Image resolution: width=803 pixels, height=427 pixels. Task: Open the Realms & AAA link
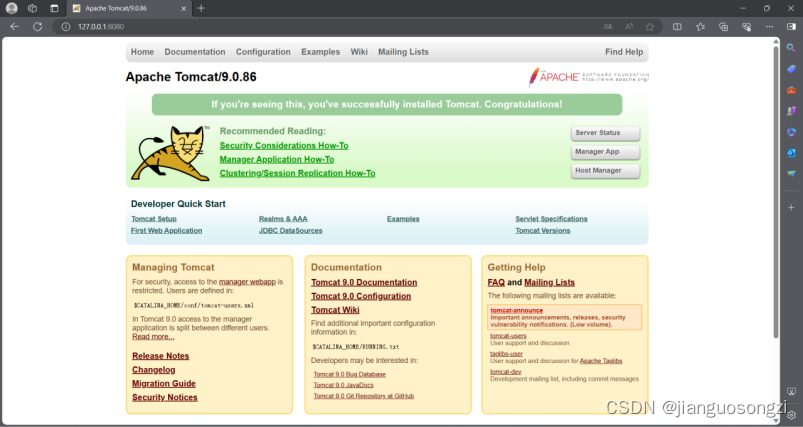(283, 219)
